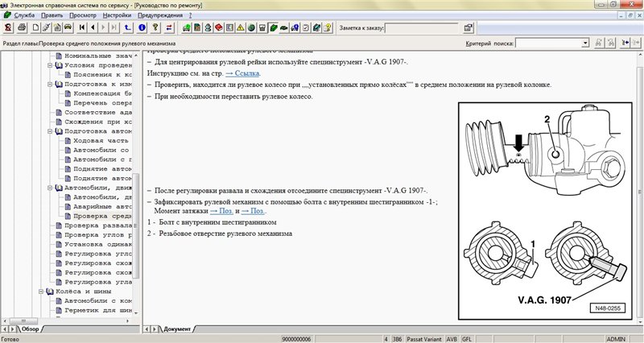Open the Служба menu
644x343 pixels.
tap(24, 15)
